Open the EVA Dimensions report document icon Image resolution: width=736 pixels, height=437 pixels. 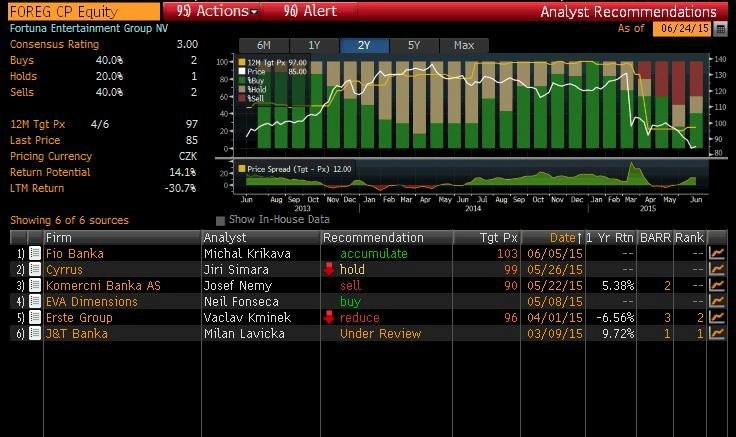(x=35, y=301)
